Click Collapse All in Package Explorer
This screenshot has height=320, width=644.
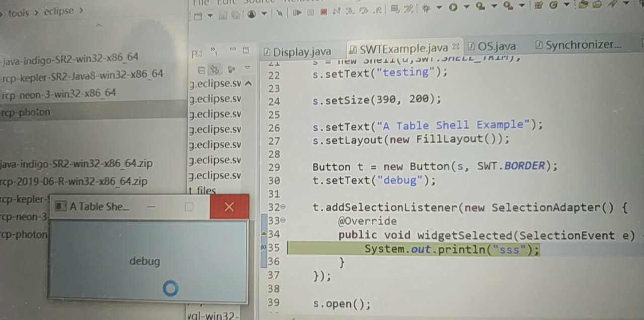[201, 69]
